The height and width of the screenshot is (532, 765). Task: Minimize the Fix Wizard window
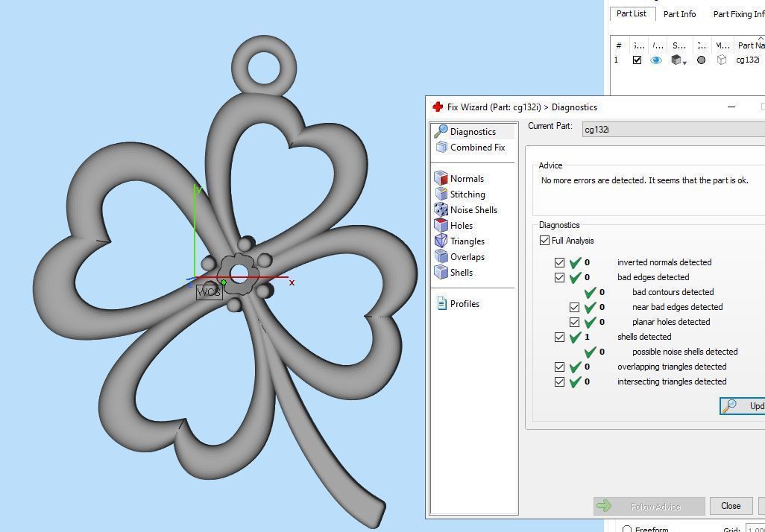click(x=731, y=107)
